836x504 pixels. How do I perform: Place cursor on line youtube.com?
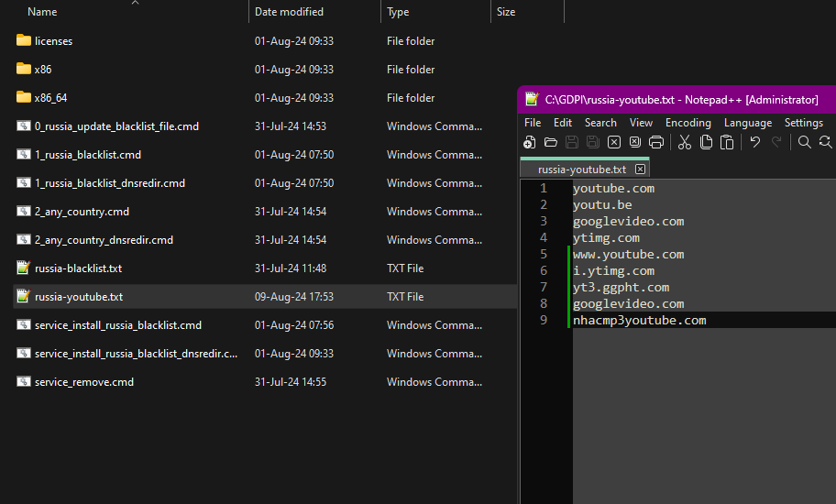(x=613, y=188)
